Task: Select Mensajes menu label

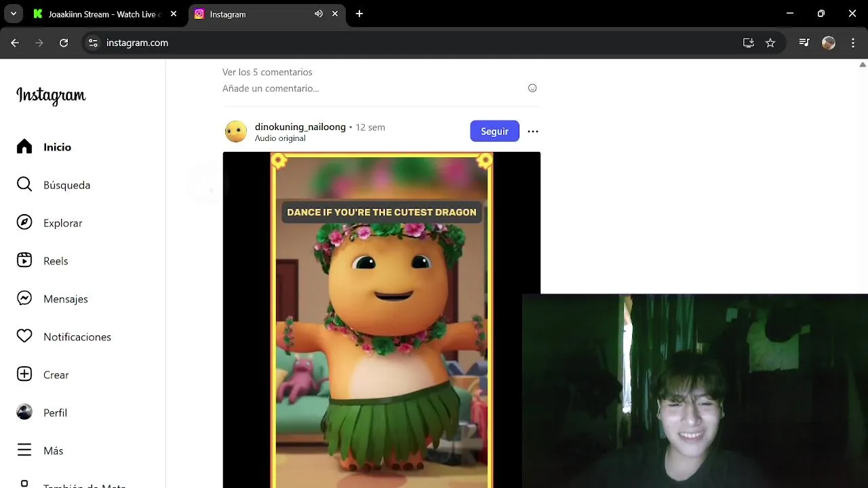Action: click(x=66, y=299)
